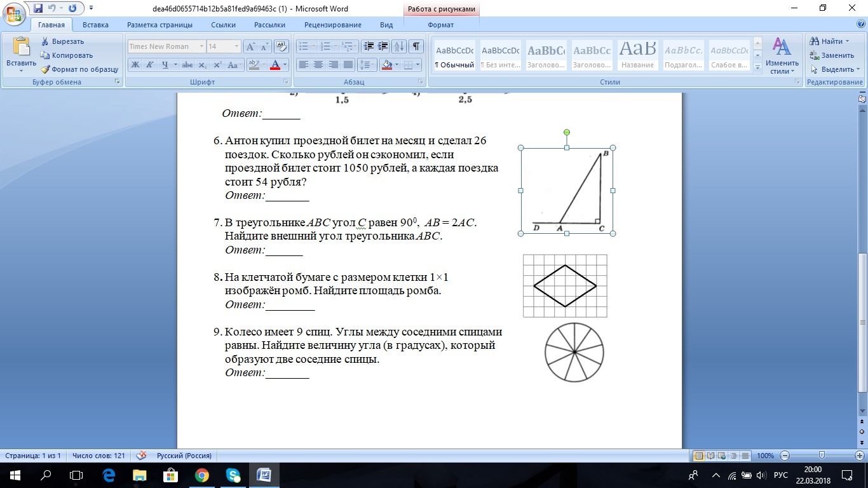Switch to web document view in status bar
The height and width of the screenshot is (488, 868).
[723, 456]
